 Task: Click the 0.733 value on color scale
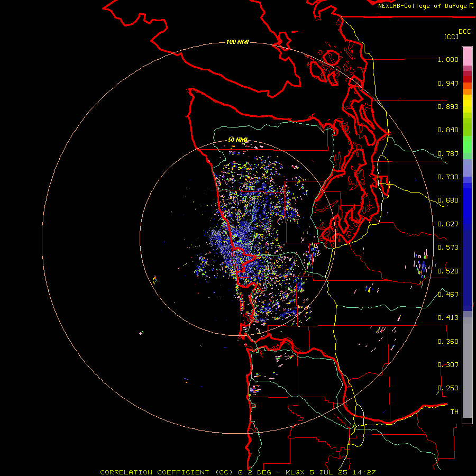pyautogui.click(x=448, y=177)
